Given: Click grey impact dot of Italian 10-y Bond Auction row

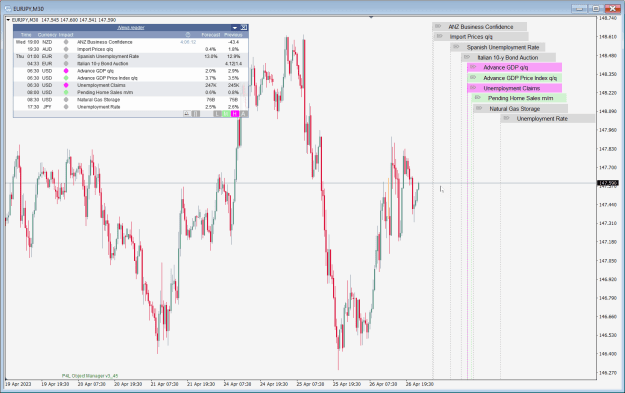Looking at the screenshot, I should coord(66,63).
